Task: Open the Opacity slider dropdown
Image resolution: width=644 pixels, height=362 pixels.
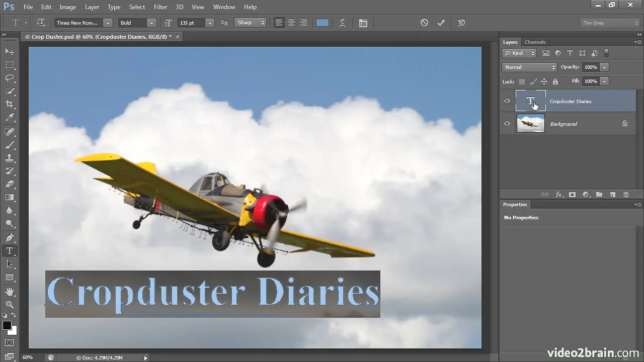Action: (x=605, y=67)
